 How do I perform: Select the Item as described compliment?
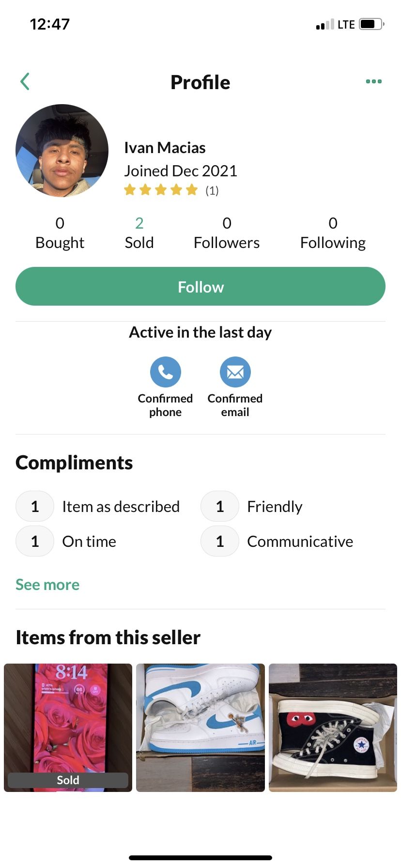98,507
